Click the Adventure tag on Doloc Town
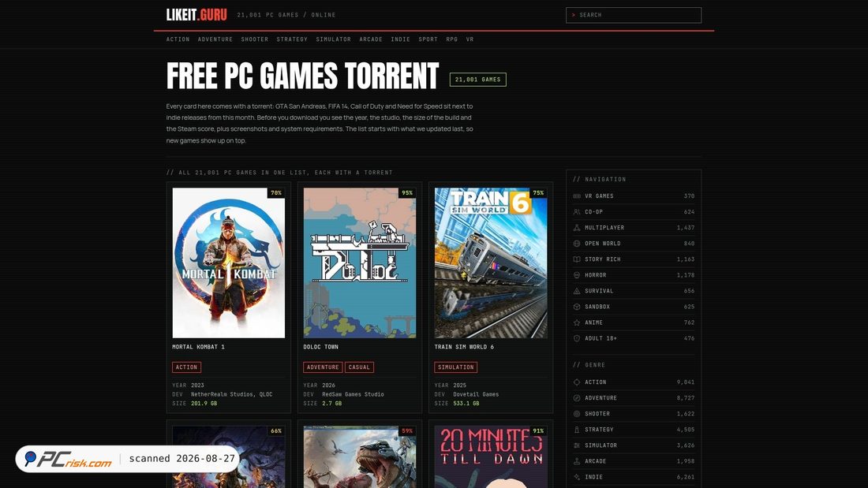868x488 pixels. point(323,367)
